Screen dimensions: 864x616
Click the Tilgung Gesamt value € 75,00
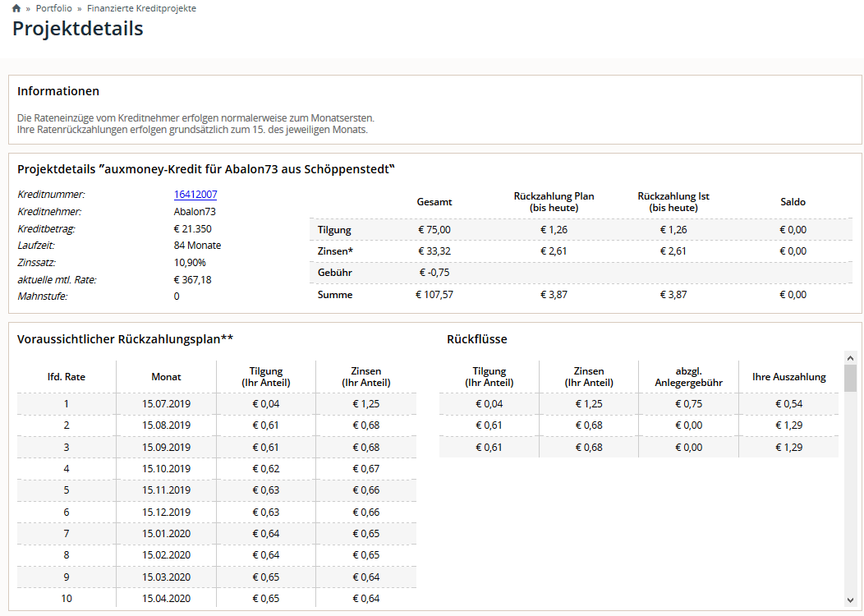[434, 230]
